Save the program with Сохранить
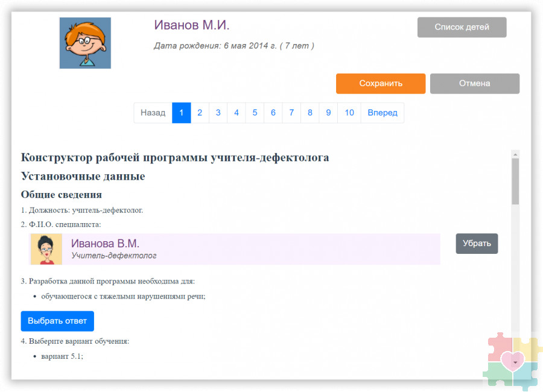543x392 pixels. pos(381,83)
